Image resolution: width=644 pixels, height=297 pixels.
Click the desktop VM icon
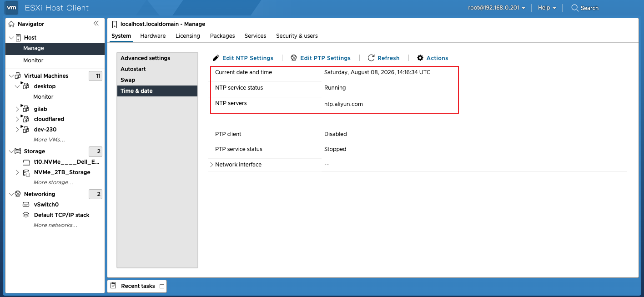[25, 86]
